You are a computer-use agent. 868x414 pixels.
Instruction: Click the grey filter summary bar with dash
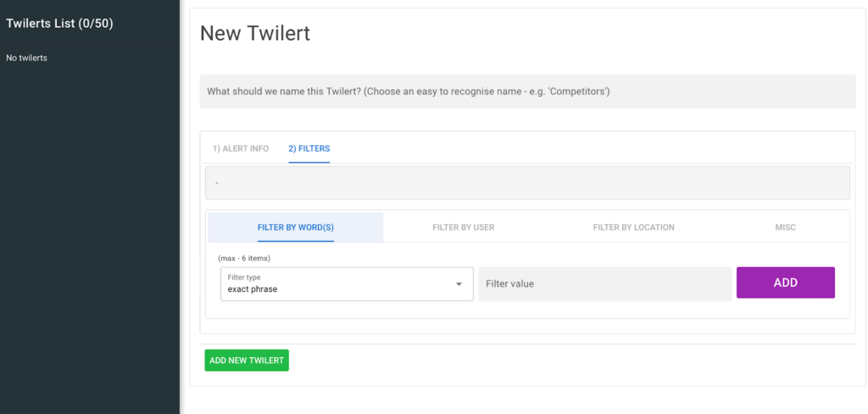click(x=526, y=183)
